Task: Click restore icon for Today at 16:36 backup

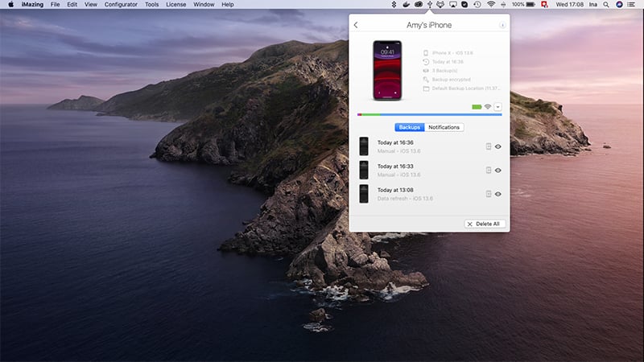Action: click(489, 146)
